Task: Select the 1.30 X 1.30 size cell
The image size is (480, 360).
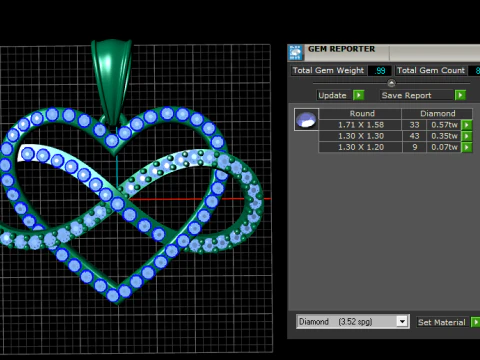Action: pos(360,136)
